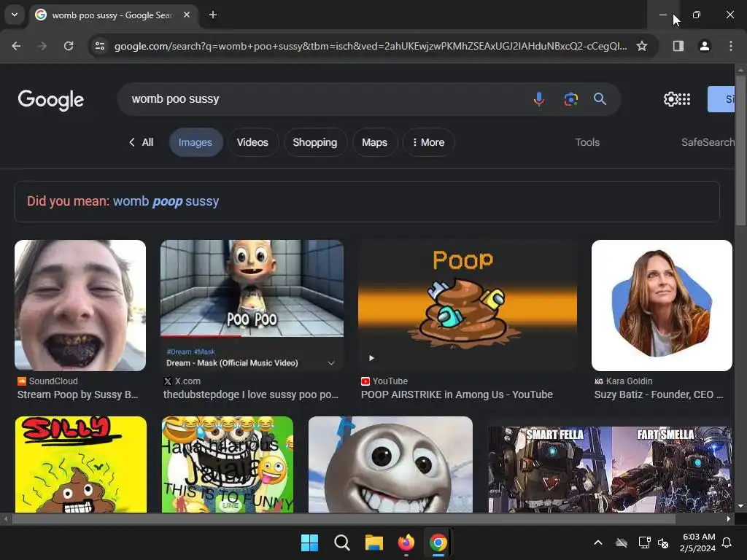This screenshot has height=560, width=747.
Task: Open the Chrome side panel
Action: click(678, 46)
